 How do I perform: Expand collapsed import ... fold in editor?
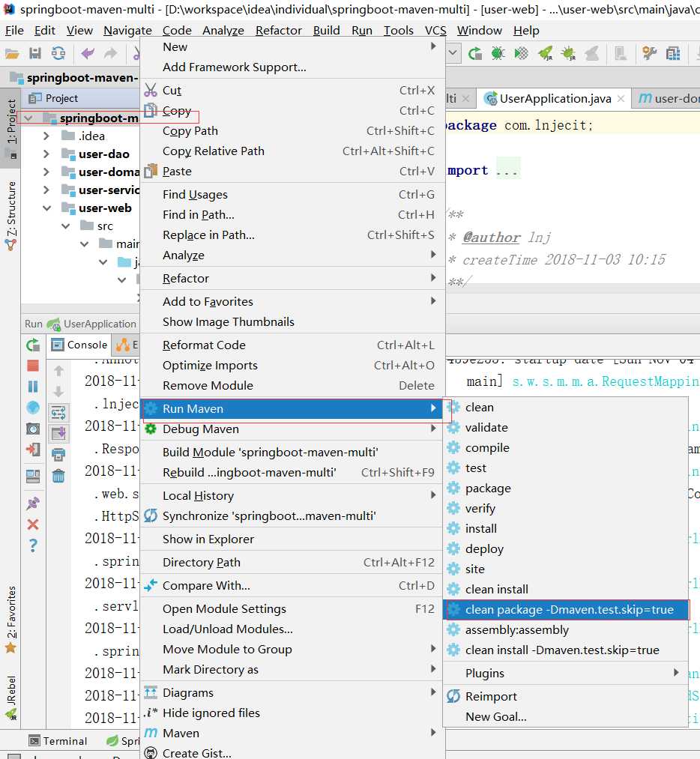508,170
